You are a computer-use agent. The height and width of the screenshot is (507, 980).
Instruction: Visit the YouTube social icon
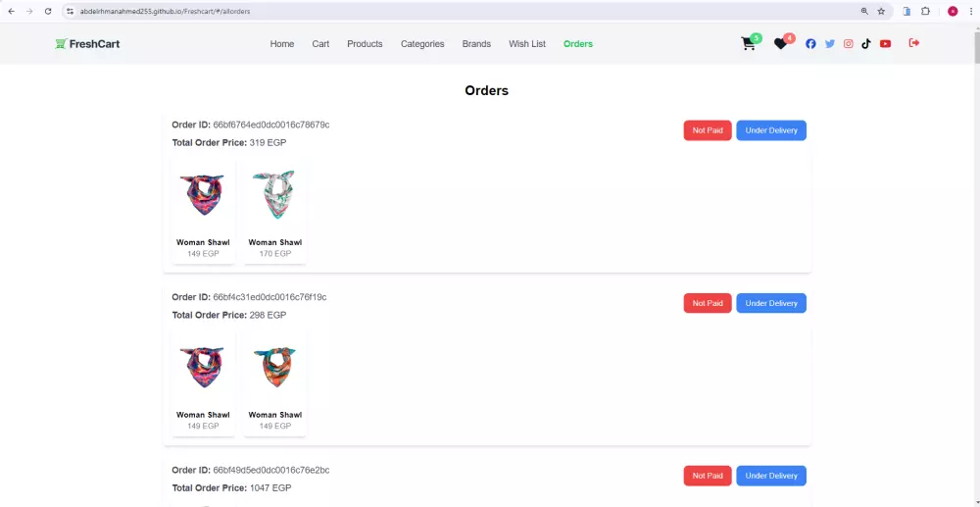(885, 44)
